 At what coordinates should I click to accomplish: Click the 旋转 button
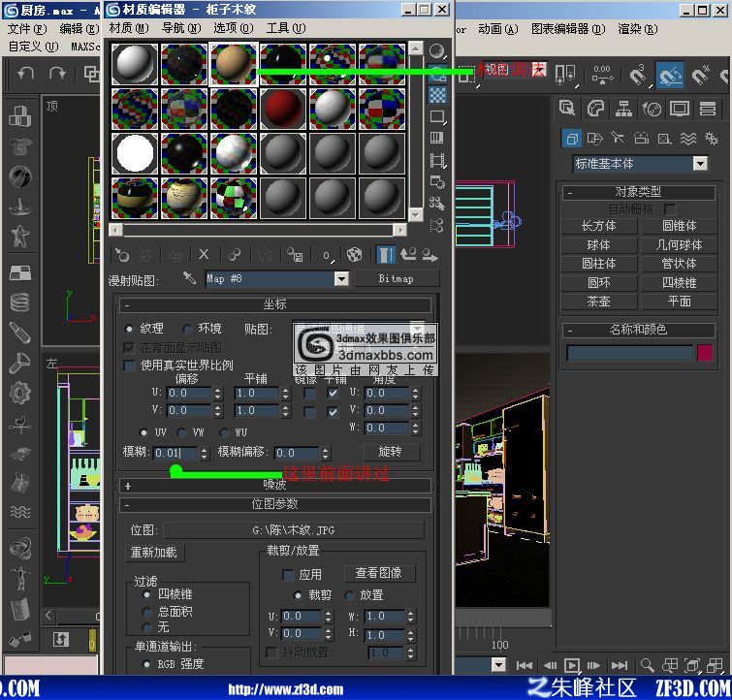tap(391, 452)
